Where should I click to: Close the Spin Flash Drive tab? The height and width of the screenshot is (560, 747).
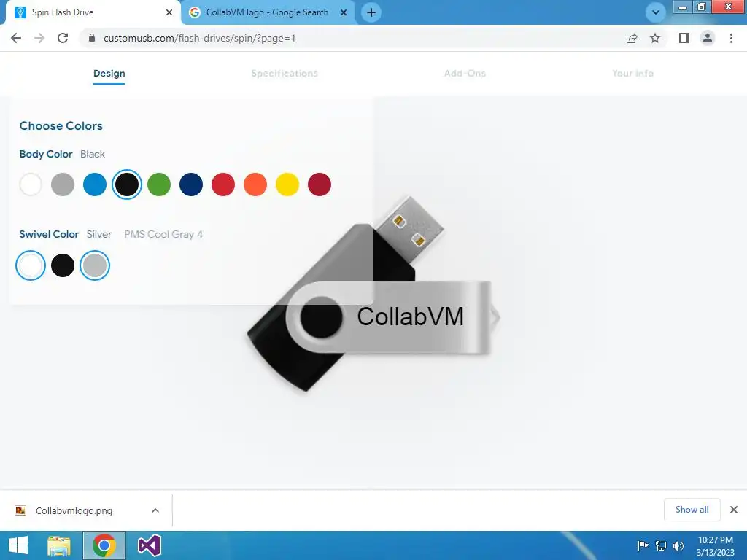[169, 12]
